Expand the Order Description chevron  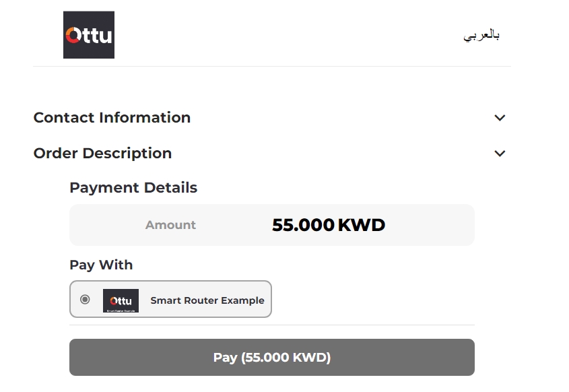[x=500, y=154]
